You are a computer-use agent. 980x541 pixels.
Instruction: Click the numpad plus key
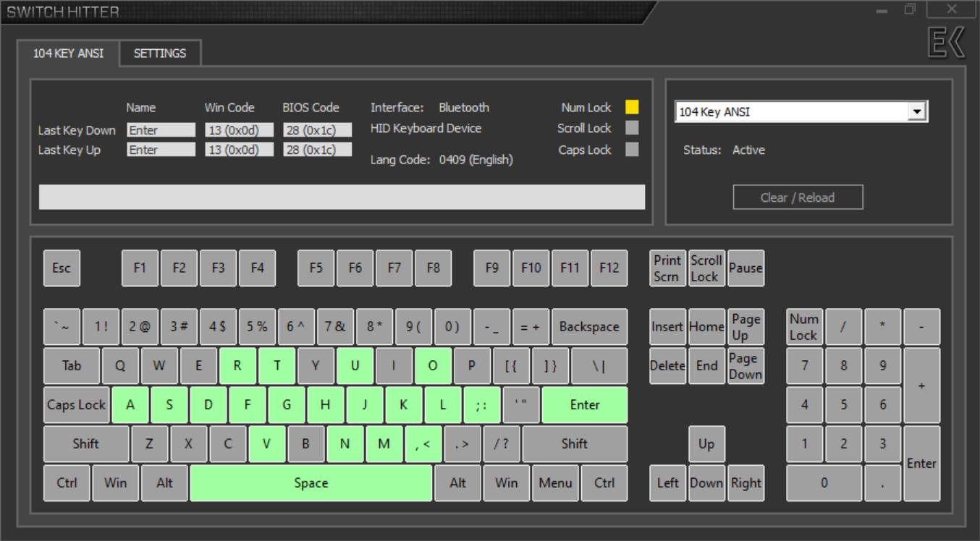(x=921, y=385)
